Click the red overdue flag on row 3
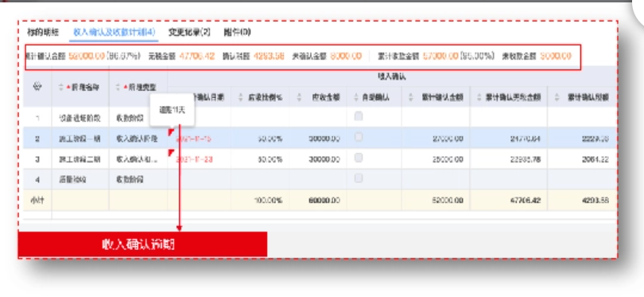 pyautogui.click(x=171, y=153)
